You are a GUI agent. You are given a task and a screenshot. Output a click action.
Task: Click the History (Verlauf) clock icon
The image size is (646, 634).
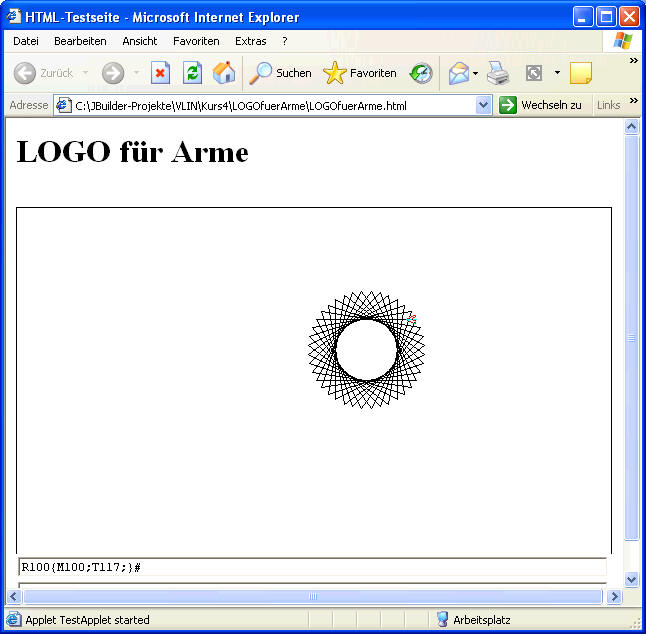point(422,73)
